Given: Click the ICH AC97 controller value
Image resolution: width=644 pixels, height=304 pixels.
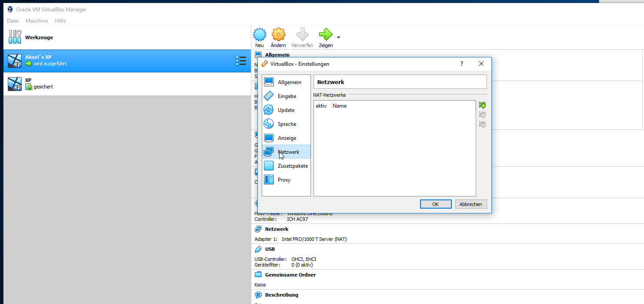Looking at the screenshot, I should pyautogui.click(x=297, y=219).
